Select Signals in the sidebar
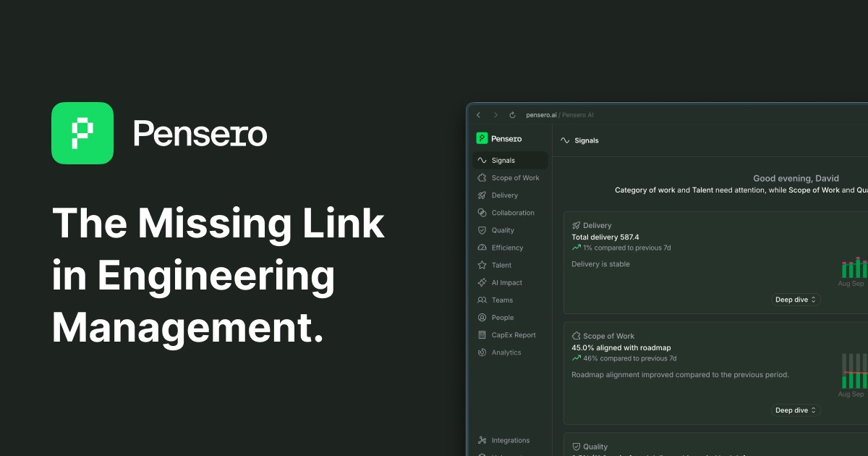Image resolution: width=868 pixels, height=456 pixels. coord(510,161)
